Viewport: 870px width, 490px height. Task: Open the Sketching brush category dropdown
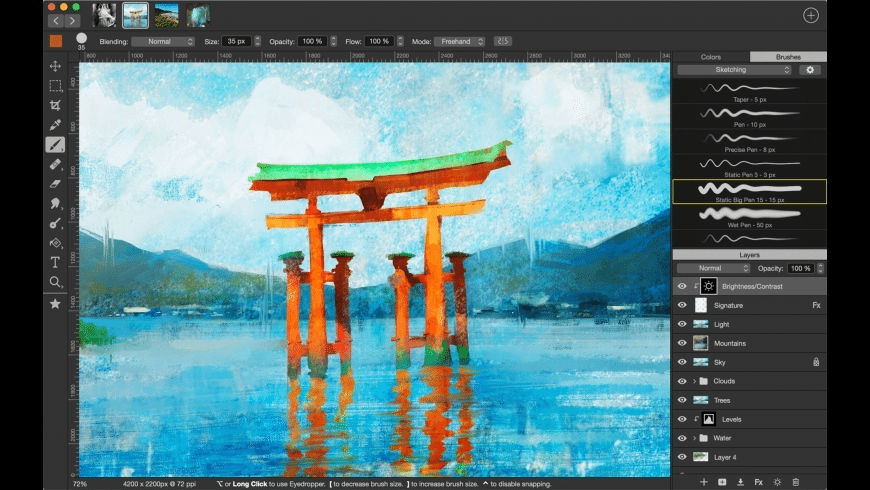738,70
